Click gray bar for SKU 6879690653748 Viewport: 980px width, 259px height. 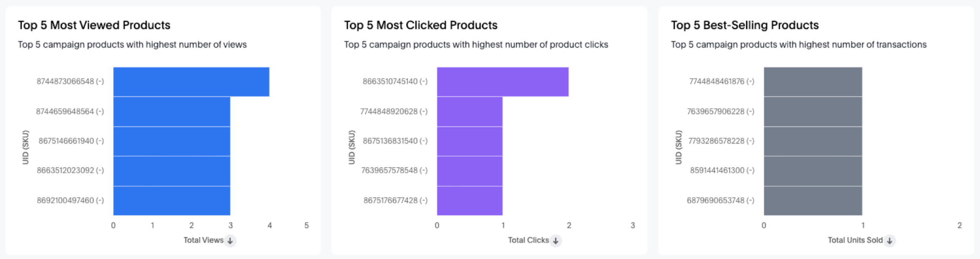coord(813,200)
